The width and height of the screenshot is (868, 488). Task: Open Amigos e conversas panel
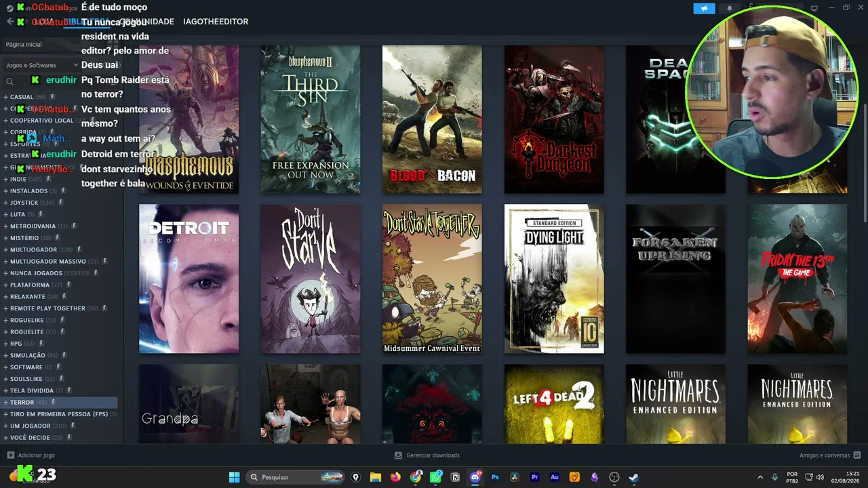(830, 455)
